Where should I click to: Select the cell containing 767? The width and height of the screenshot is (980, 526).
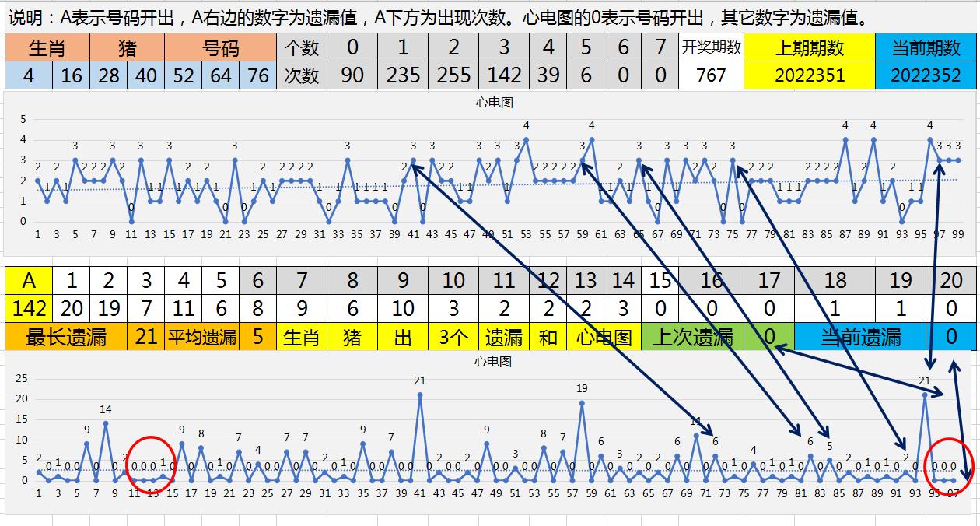click(x=711, y=75)
